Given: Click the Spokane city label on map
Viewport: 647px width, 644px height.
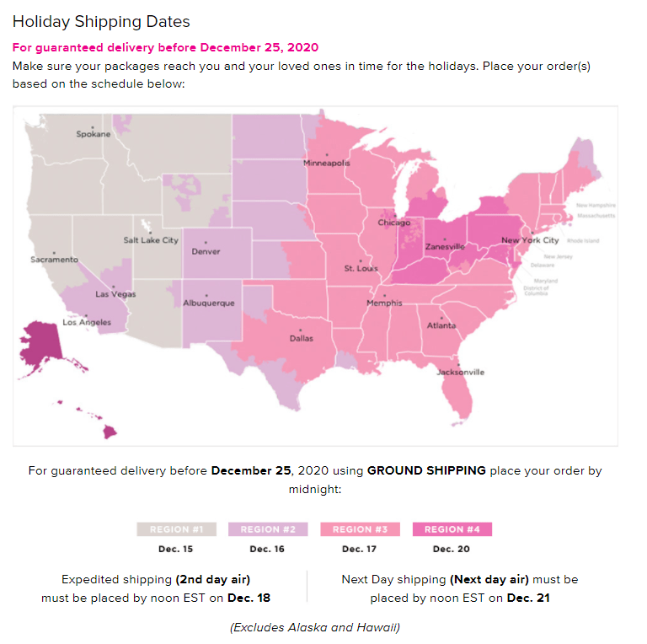Looking at the screenshot, I should pyautogui.click(x=93, y=134).
